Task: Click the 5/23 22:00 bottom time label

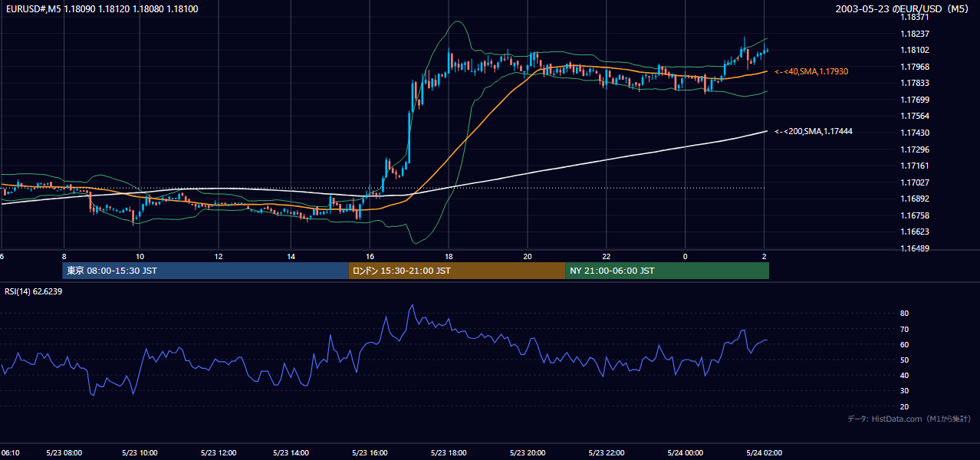Action: click(606, 452)
